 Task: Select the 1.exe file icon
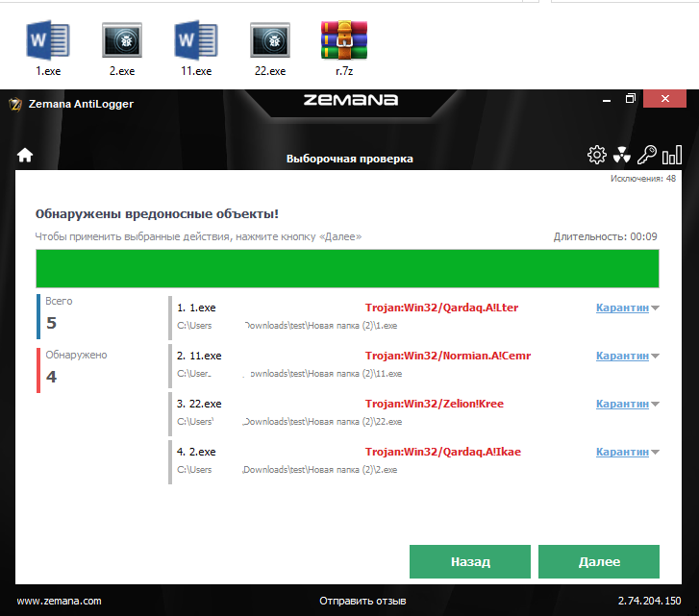tap(48, 40)
